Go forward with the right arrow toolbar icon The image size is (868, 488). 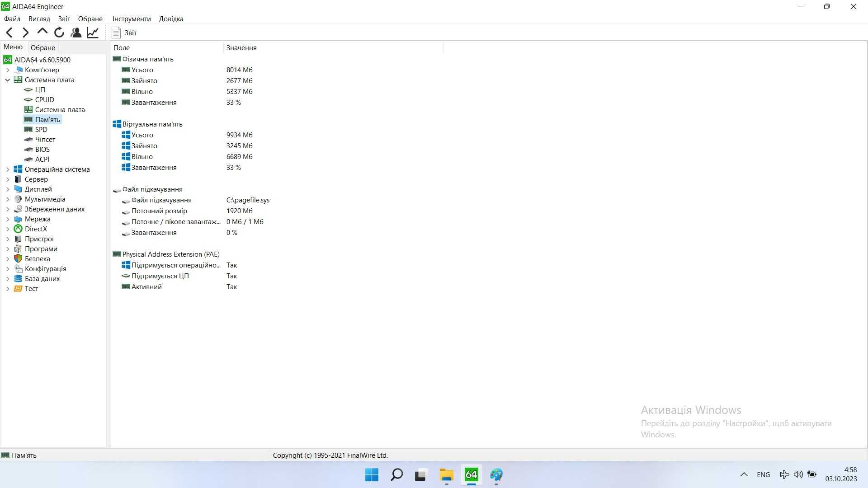26,33
